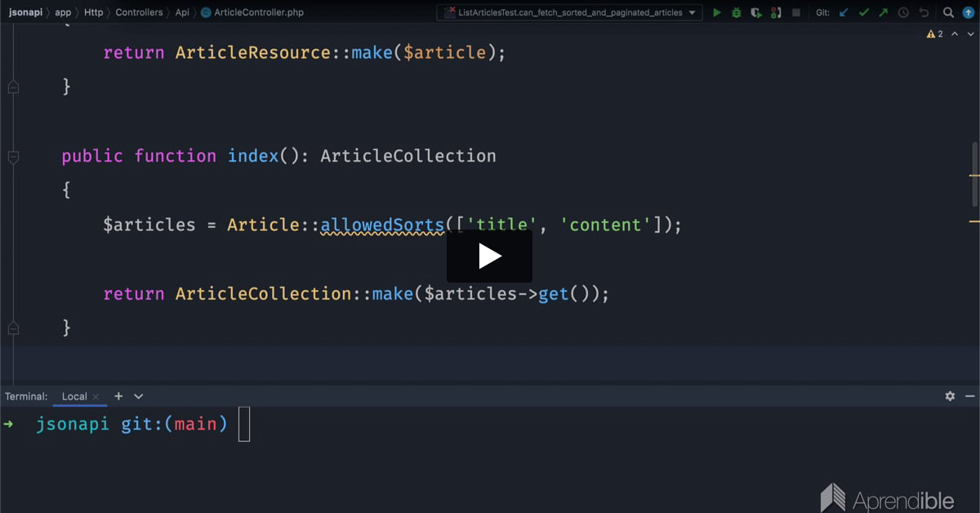Open Search Everywhere magnifier
This screenshot has width=980, height=513.
tap(948, 12)
